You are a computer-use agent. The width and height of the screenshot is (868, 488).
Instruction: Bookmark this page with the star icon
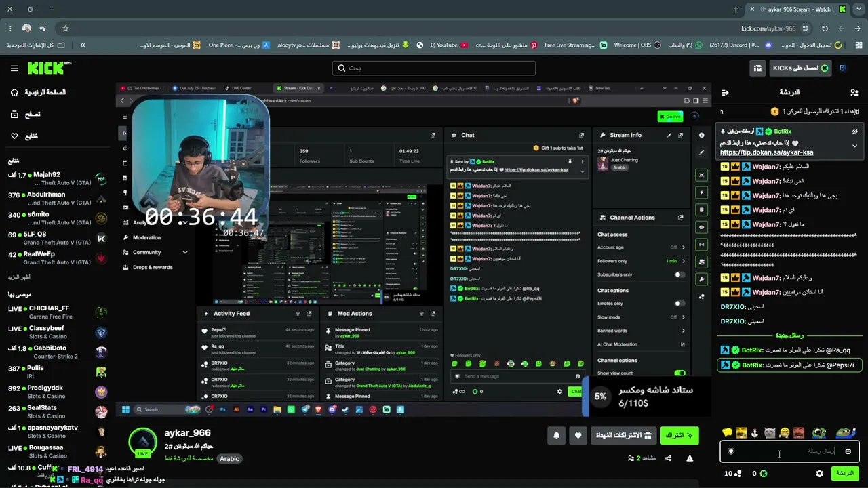pos(65,28)
